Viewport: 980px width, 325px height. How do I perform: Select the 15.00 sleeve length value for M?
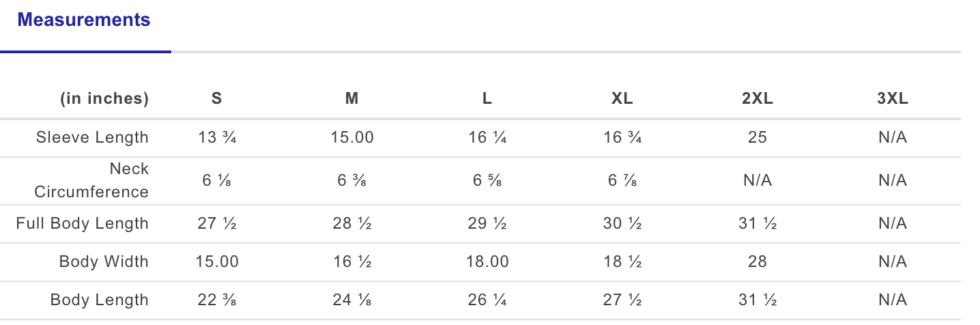coord(351,137)
